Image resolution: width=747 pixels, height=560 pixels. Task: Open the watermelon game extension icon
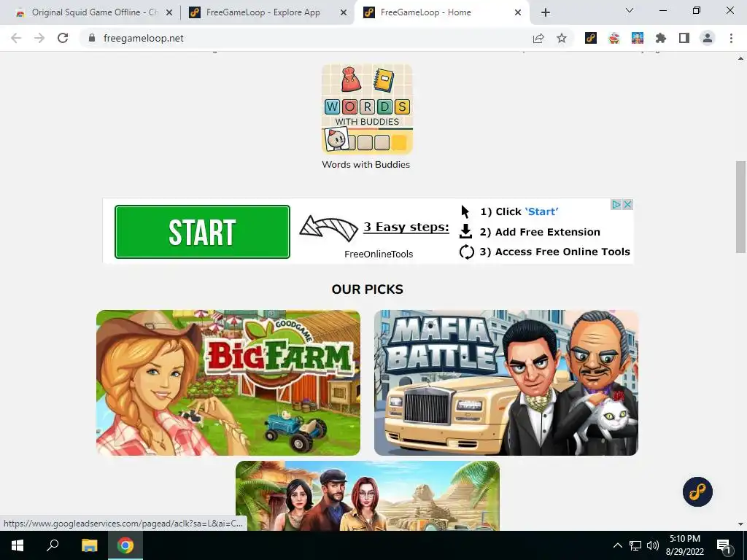[614, 38]
